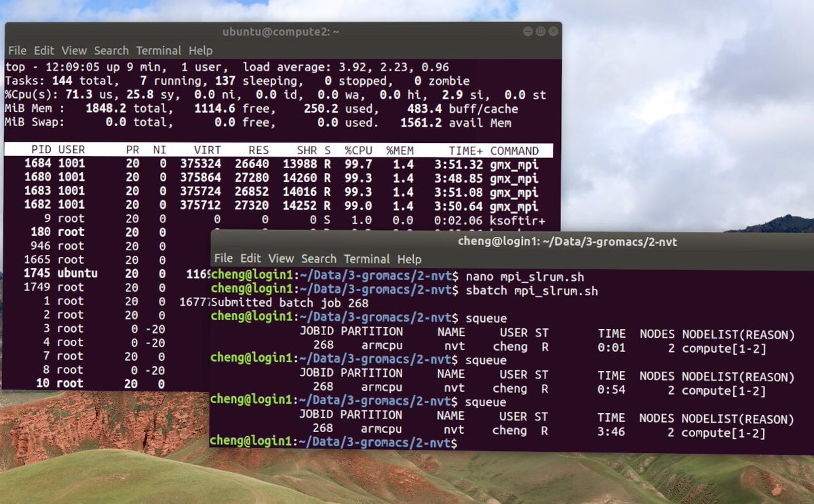Click the 'sbatch mpi_slrum.sh' command text

tap(532, 291)
